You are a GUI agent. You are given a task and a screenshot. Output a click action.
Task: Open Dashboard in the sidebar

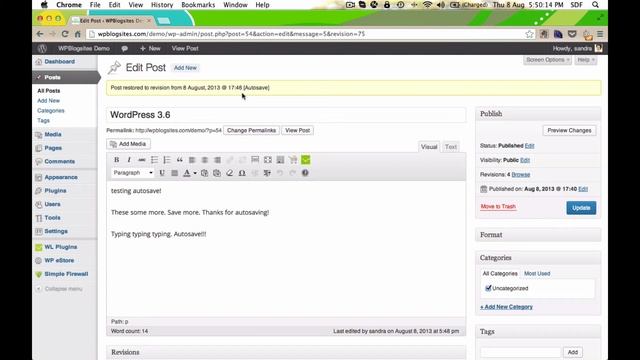(x=60, y=62)
